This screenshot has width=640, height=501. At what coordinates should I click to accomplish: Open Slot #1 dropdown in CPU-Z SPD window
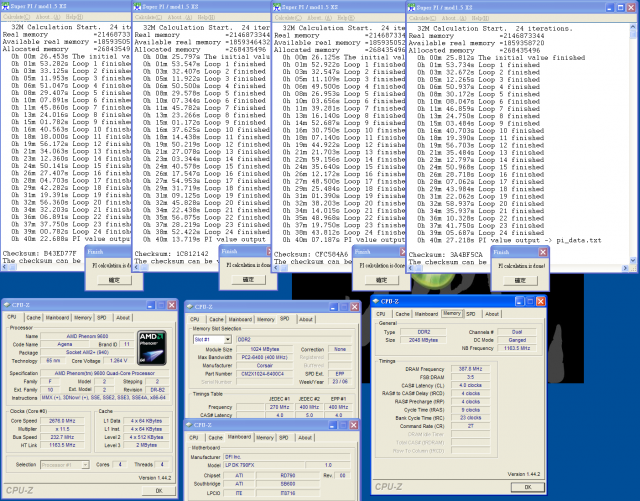point(228,339)
